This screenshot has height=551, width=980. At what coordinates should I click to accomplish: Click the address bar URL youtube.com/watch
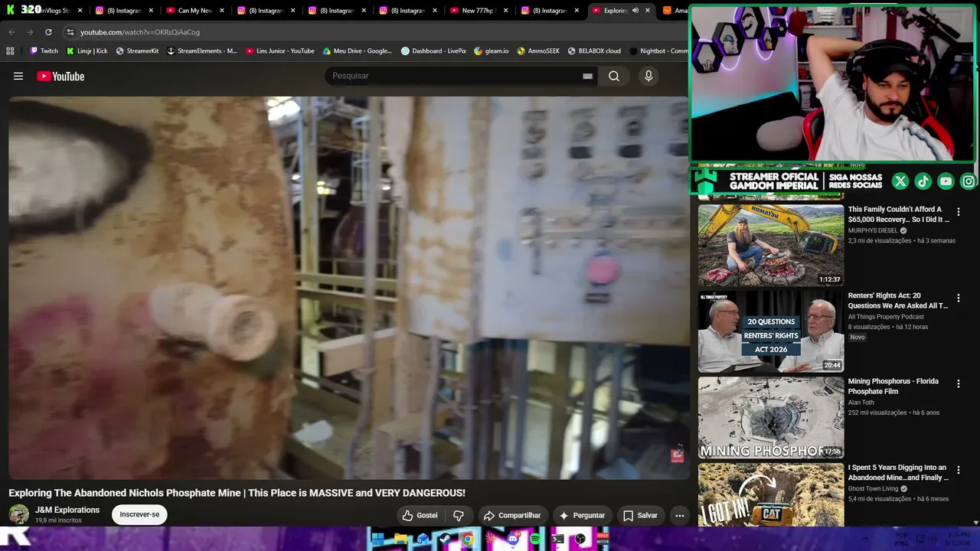click(140, 32)
